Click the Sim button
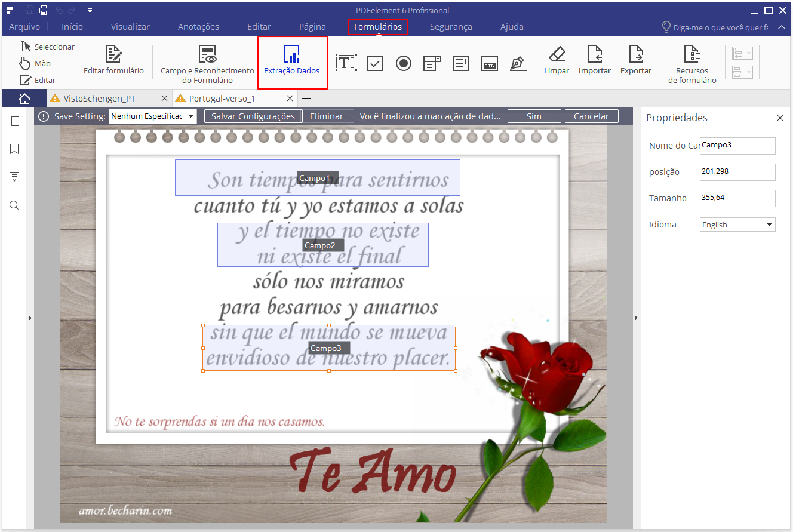 (x=534, y=116)
